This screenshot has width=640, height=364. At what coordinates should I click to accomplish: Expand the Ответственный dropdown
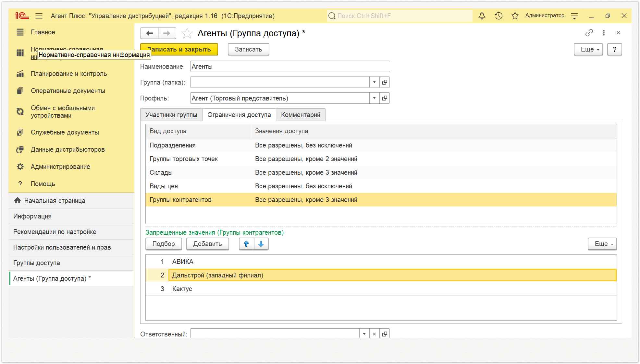(364, 334)
